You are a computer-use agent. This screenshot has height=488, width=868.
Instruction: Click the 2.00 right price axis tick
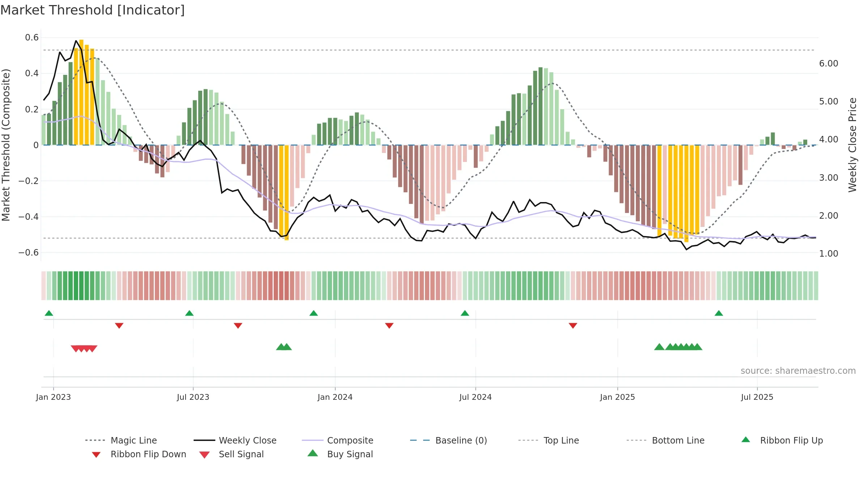[829, 216]
